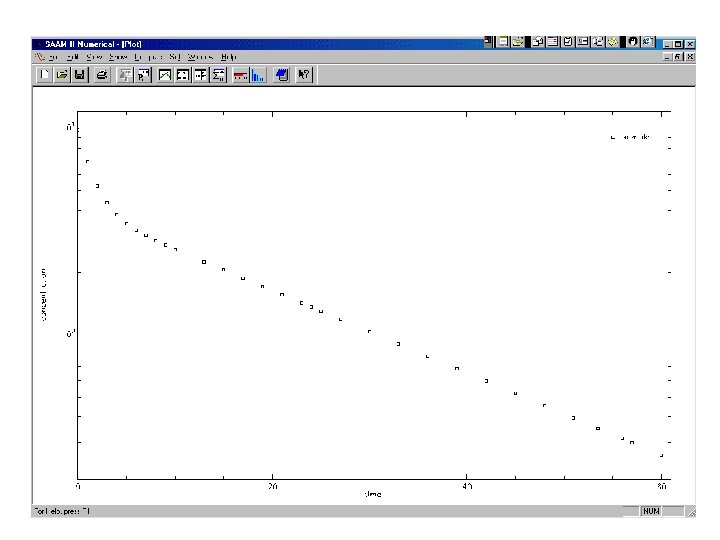Open the plot view line-graph icon

coord(165,75)
